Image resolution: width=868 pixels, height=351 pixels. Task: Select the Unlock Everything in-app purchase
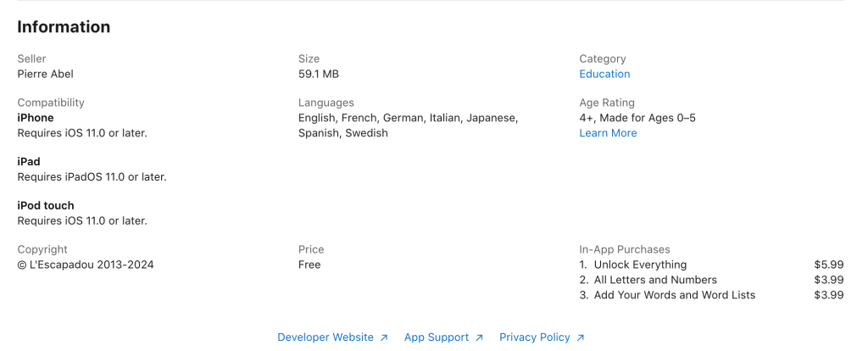640,265
